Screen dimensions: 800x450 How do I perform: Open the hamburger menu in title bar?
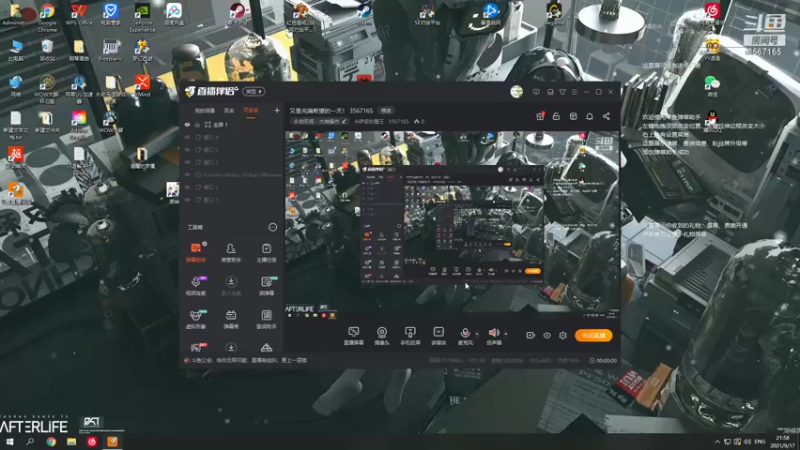coord(574,92)
